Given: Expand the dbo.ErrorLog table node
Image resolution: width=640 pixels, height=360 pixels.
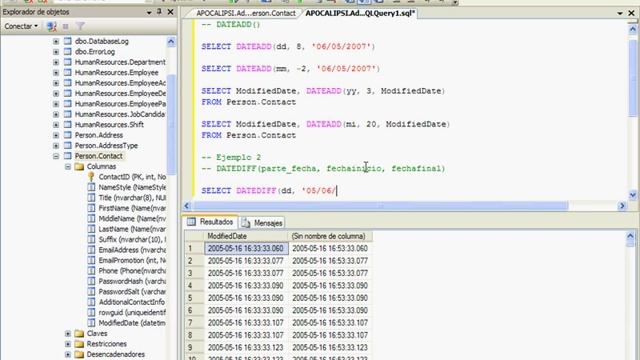Looking at the screenshot, I should 56,52.
